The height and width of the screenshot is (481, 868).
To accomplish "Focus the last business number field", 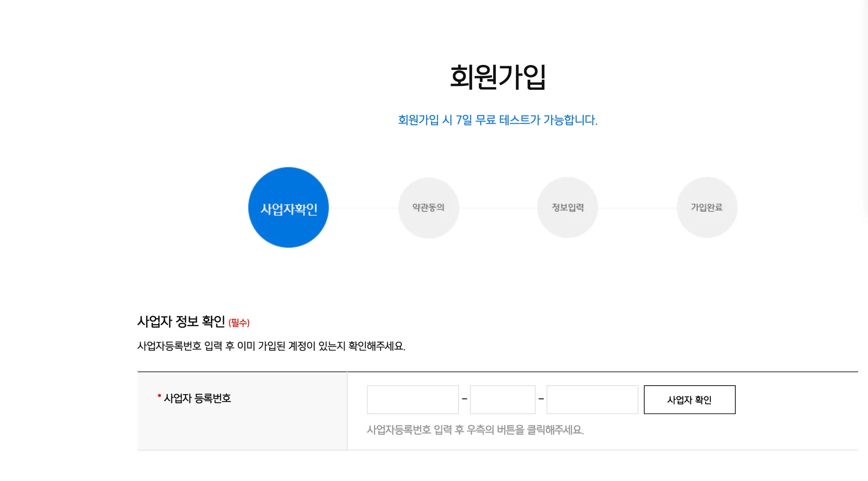I will (x=592, y=400).
